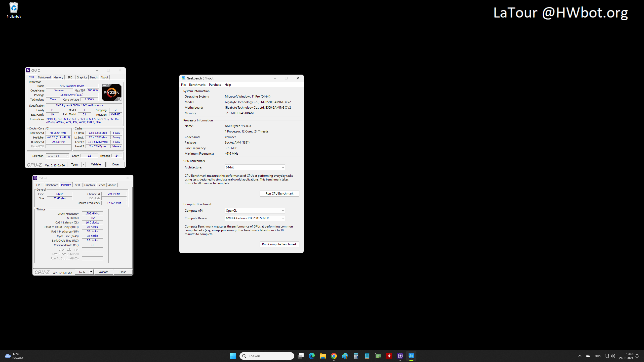Open the Geekbench File menu
Screen dimensions: 644x362
pyautogui.click(x=183, y=85)
